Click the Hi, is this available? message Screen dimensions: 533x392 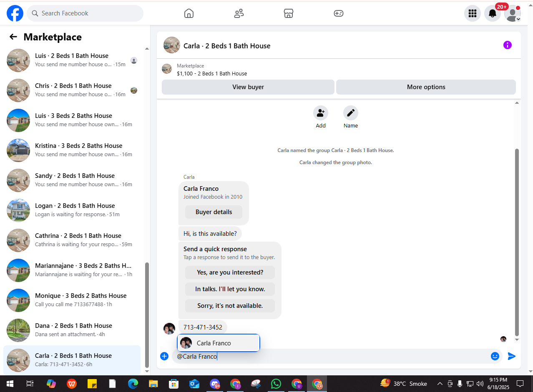pos(210,234)
